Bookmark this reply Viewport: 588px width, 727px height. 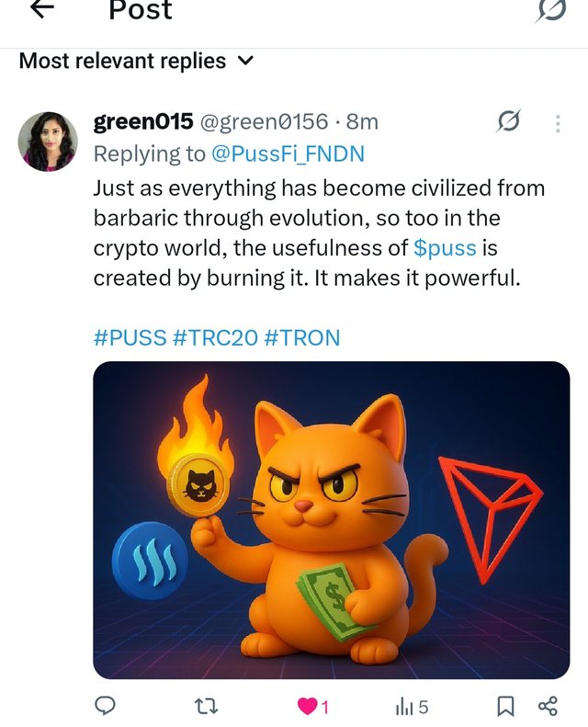pos(504,706)
